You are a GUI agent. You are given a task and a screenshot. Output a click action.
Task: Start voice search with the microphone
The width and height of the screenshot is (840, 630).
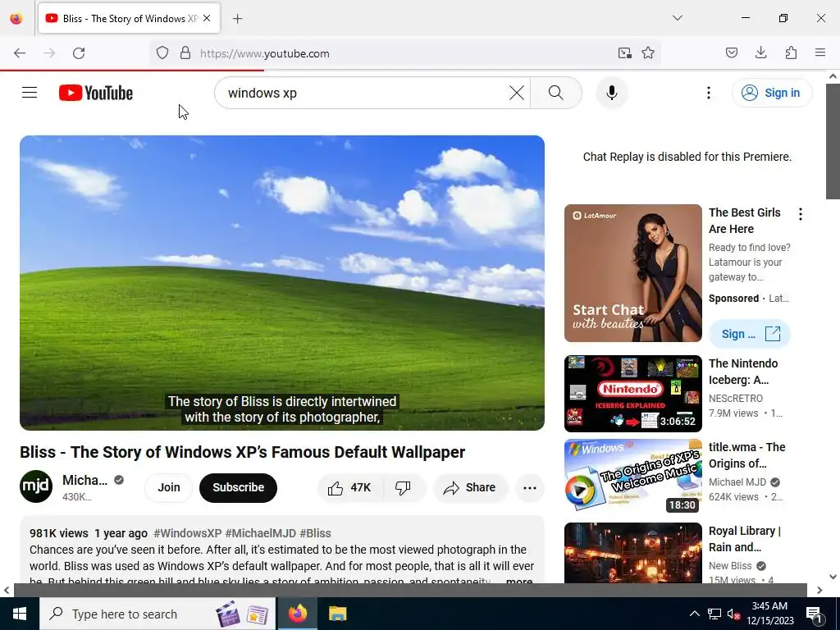click(x=612, y=93)
